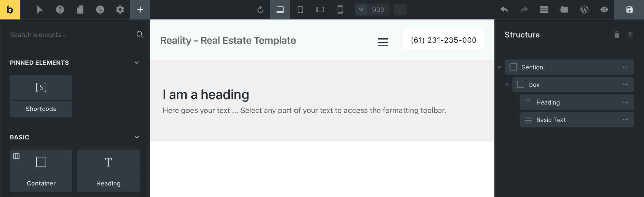Image resolution: width=644 pixels, height=197 pixels.
Task: Open options for Basic Text item
Action: point(625,120)
